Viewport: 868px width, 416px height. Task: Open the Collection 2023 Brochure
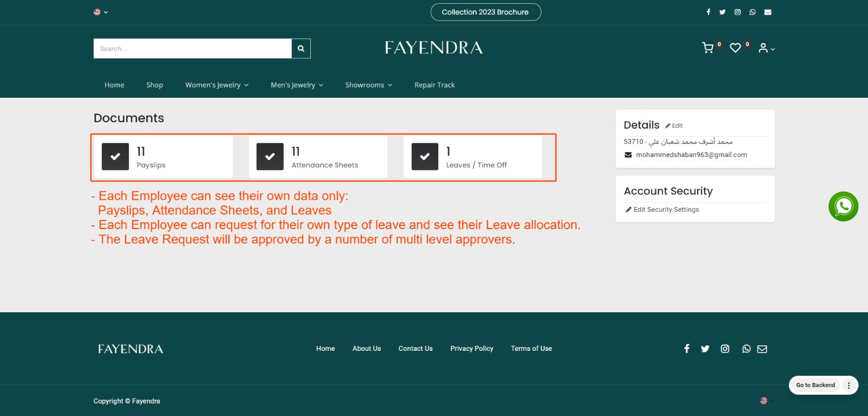(x=486, y=12)
